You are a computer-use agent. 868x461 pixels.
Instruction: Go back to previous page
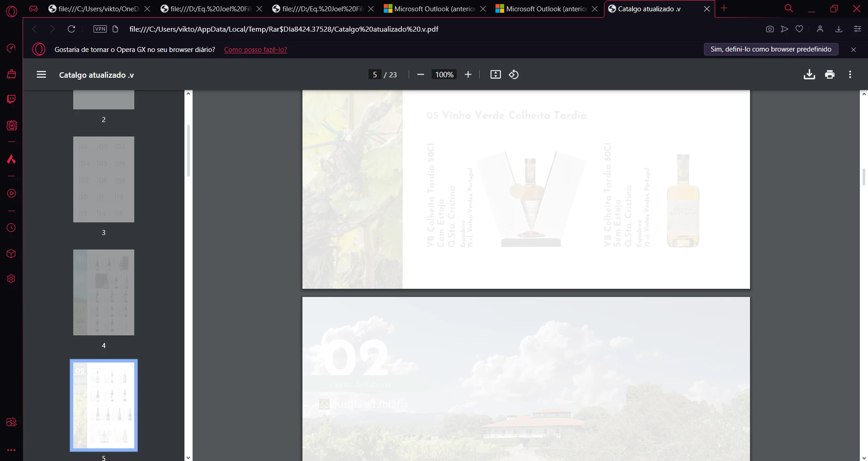[34, 29]
